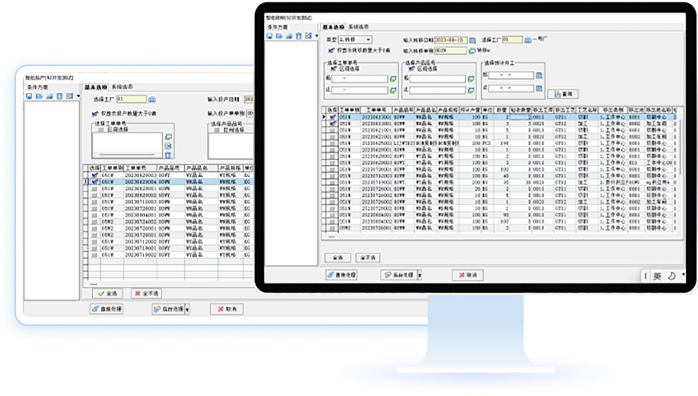The image size is (698, 396).
Task: Uncheck the 仅显示投产数量大于0者 checkbox
Action: [95, 113]
